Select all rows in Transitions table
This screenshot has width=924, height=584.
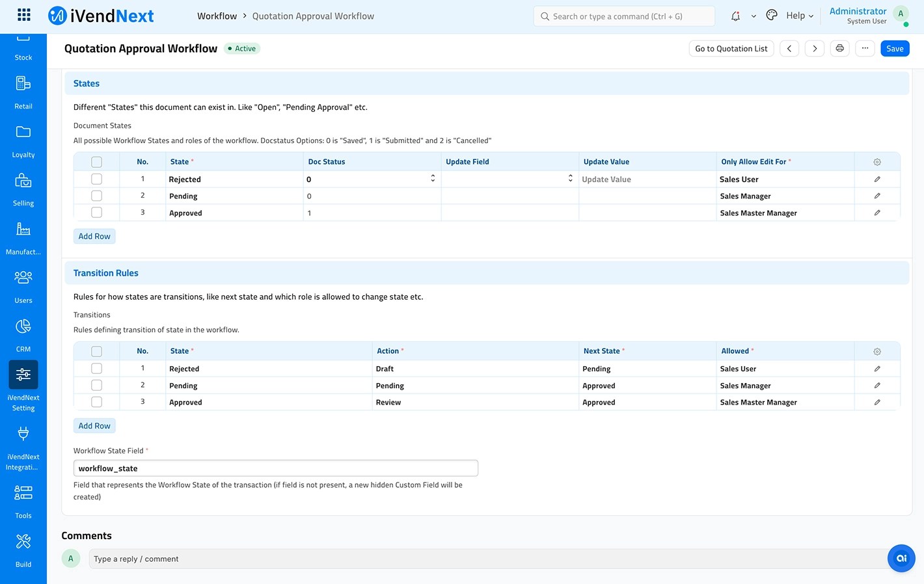tap(97, 351)
